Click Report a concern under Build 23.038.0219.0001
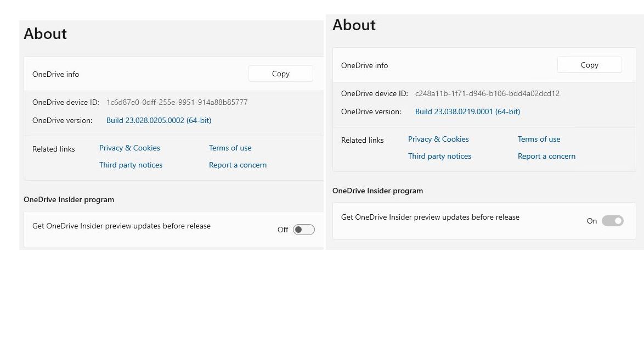The height and width of the screenshot is (346, 644). (x=546, y=156)
